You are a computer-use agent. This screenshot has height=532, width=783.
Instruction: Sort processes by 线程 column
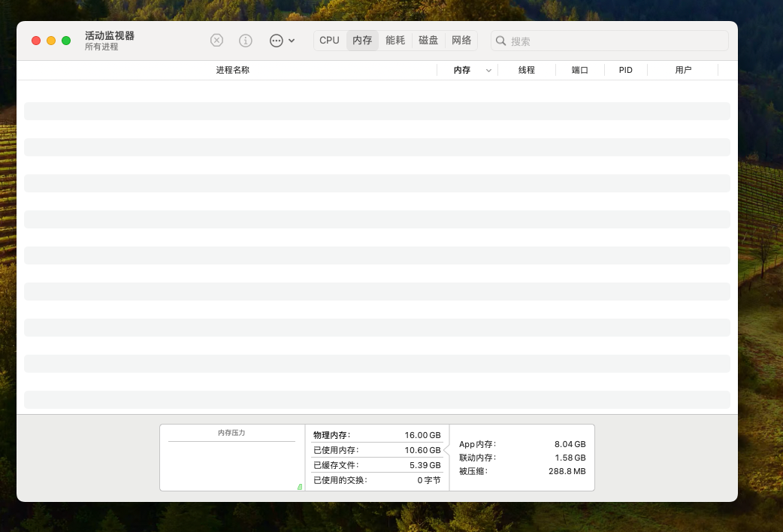526,70
